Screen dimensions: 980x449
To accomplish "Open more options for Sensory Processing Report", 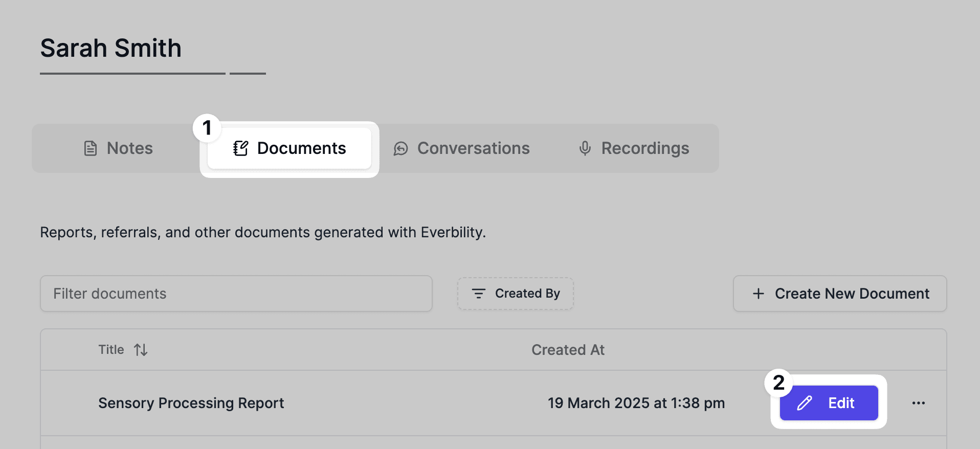I will click(919, 403).
